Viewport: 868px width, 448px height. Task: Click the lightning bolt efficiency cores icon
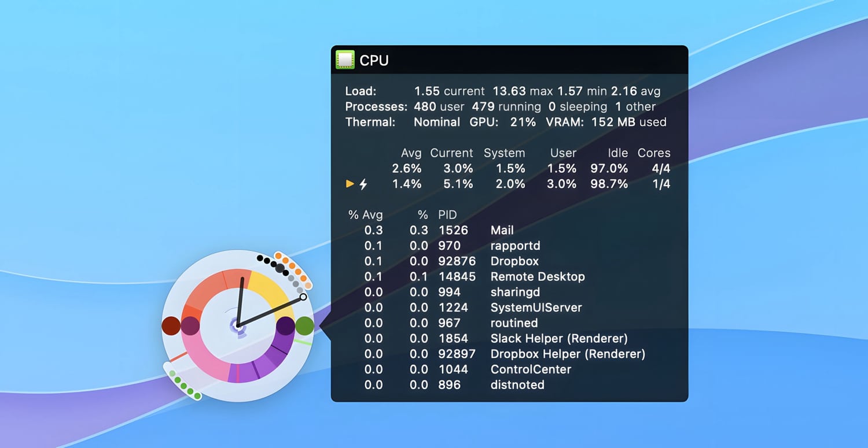(x=363, y=184)
